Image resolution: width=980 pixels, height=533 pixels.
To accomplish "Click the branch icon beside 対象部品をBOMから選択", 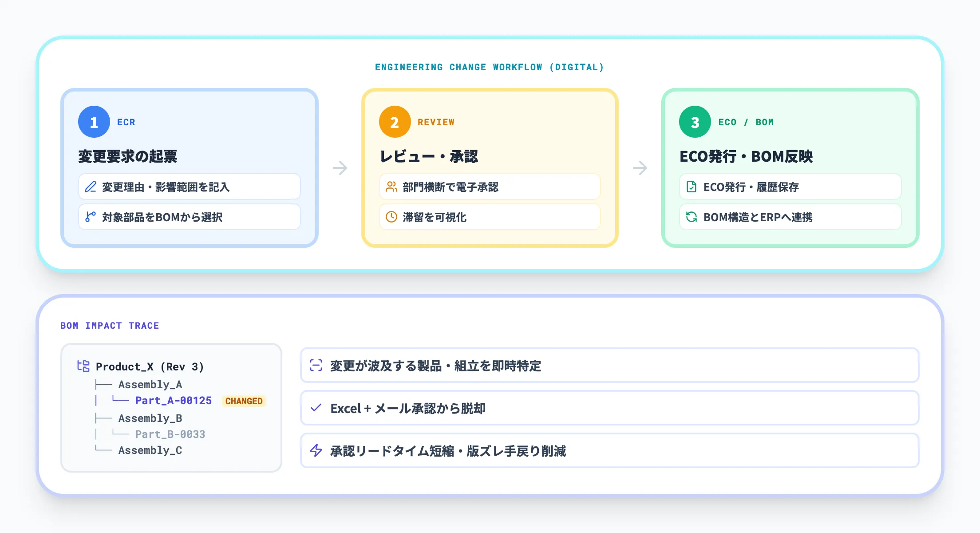I will click(90, 217).
